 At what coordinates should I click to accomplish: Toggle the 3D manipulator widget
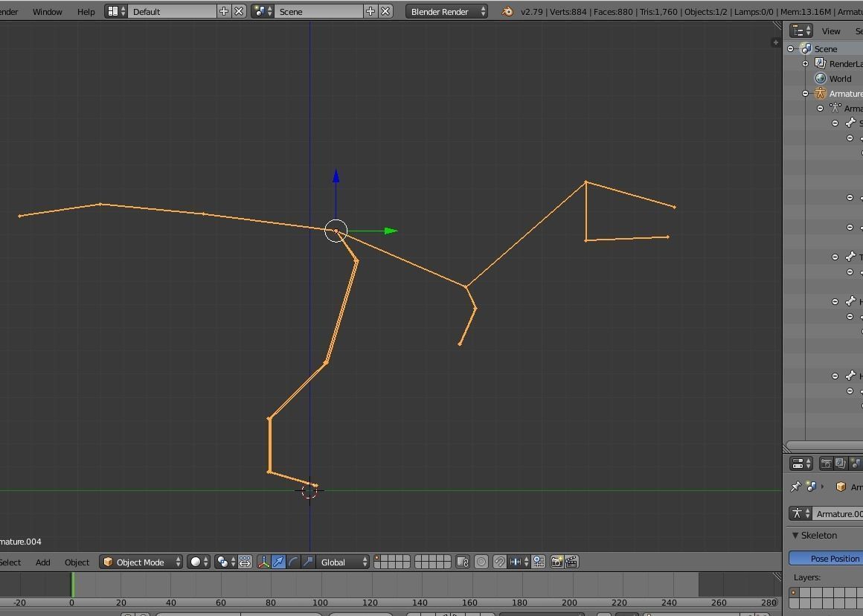point(263,562)
